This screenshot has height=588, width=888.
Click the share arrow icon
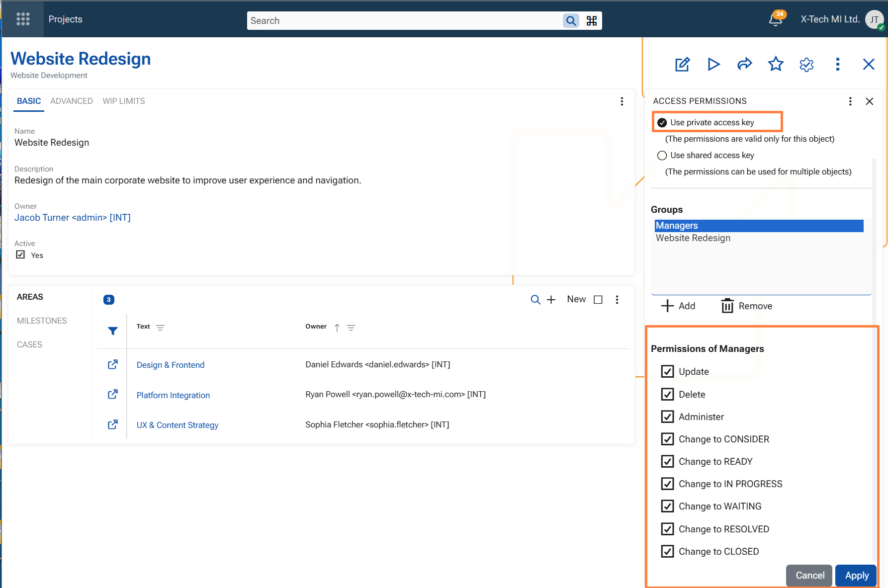tap(744, 64)
